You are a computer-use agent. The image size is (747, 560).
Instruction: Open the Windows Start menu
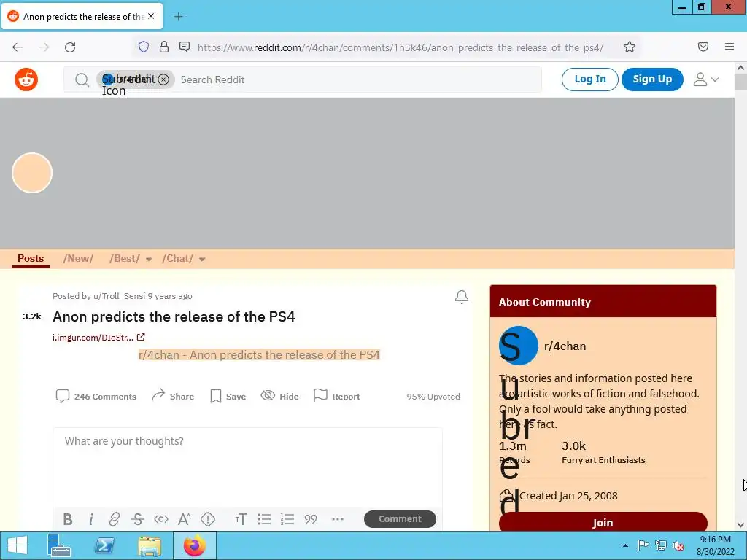[x=18, y=545]
